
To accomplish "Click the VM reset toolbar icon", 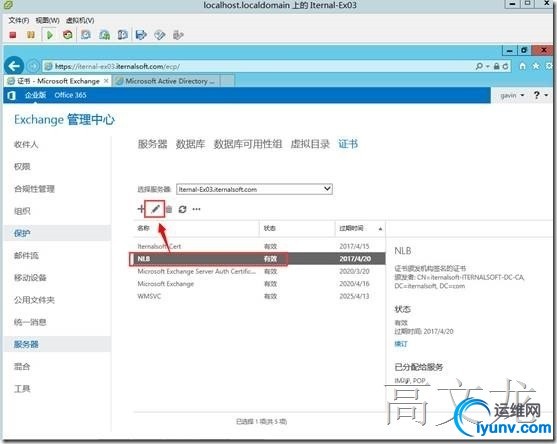I will tap(67, 35).
